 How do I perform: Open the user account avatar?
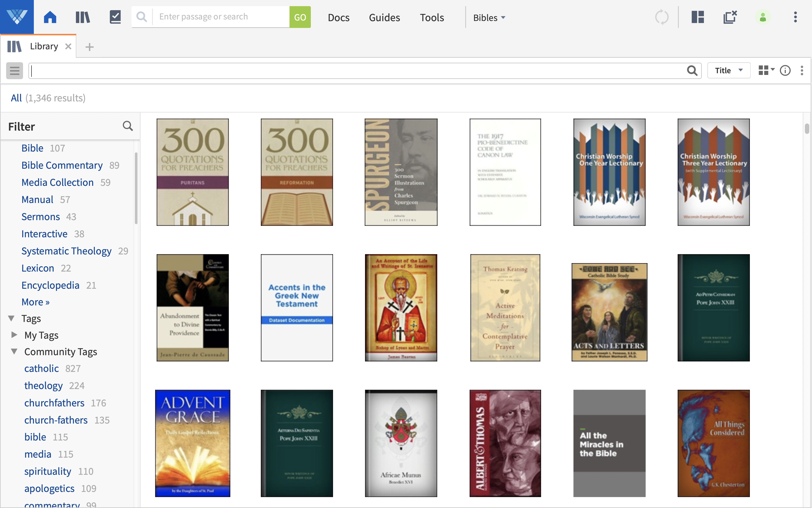click(x=763, y=17)
